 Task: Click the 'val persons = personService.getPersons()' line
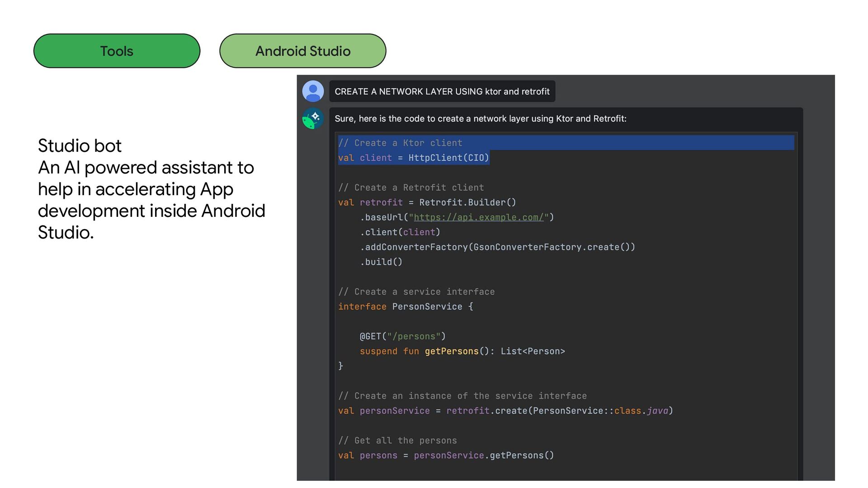(446, 455)
